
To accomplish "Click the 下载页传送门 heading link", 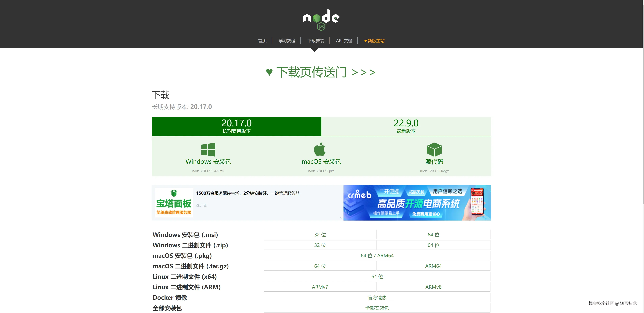I will [x=321, y=72].
